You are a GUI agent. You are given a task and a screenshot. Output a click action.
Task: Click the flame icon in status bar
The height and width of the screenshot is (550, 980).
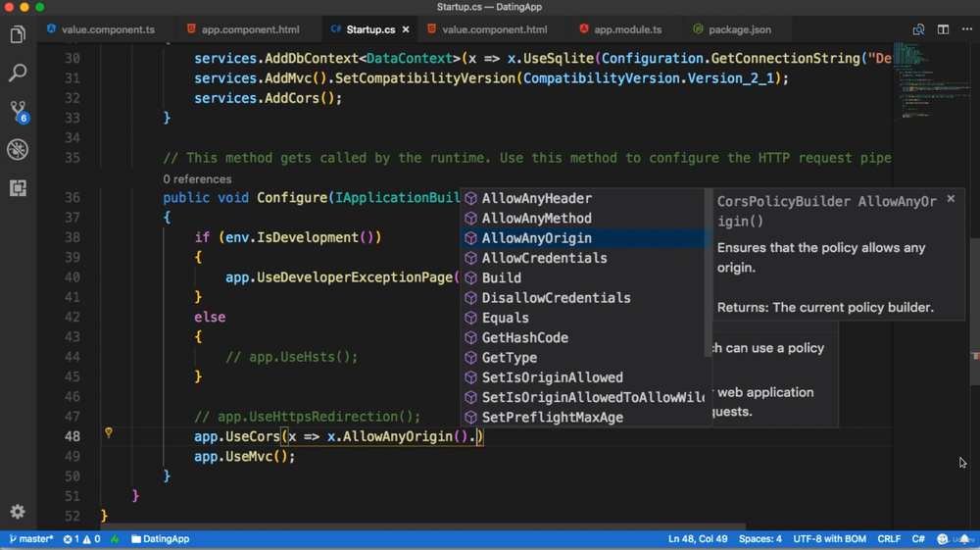pyautogui.click(x=115, y=539)
